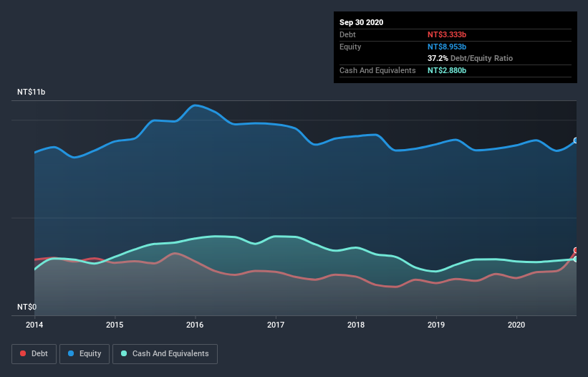The height and width of the screenshot is (377, 588).
Task: Click the red Debt legend dot
Action: [23, 353]
